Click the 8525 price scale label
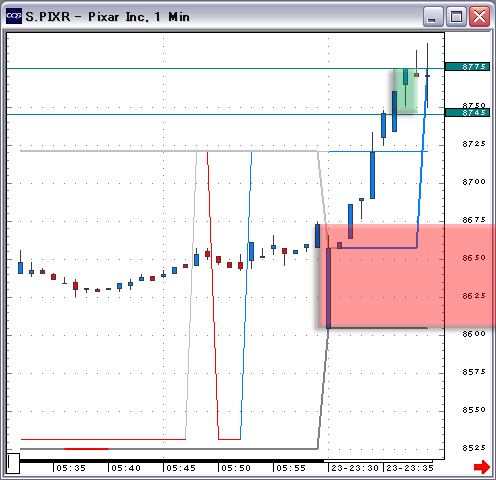 point(474,448)
